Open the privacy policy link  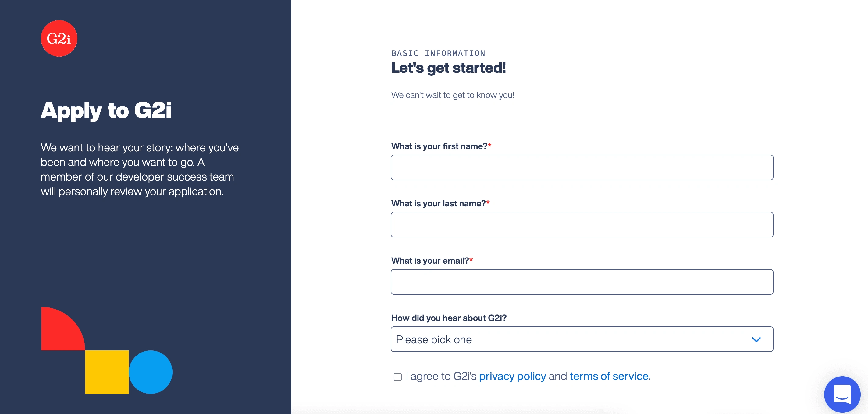512,376
